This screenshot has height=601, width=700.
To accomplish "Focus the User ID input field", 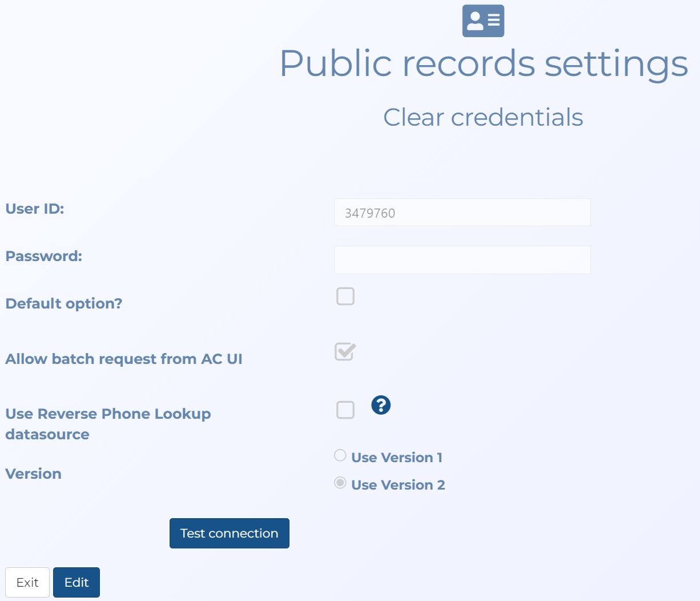I will point(462,213).
